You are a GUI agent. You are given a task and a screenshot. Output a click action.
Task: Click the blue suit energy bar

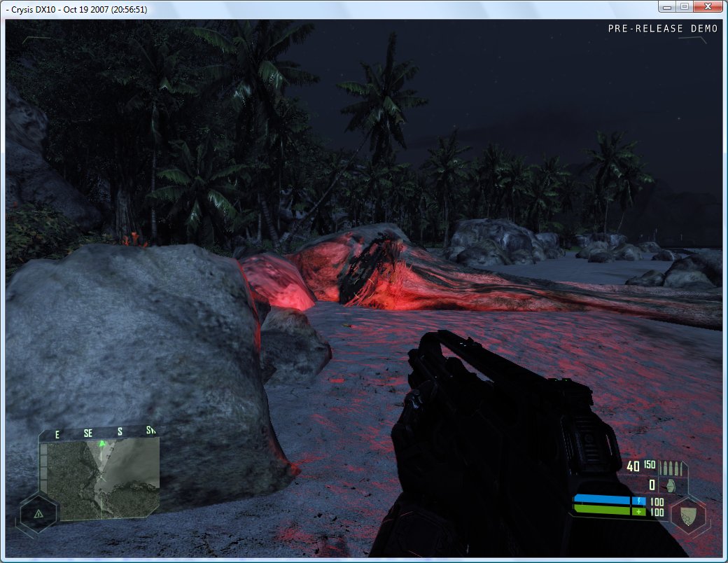click(x=603, y=501)
